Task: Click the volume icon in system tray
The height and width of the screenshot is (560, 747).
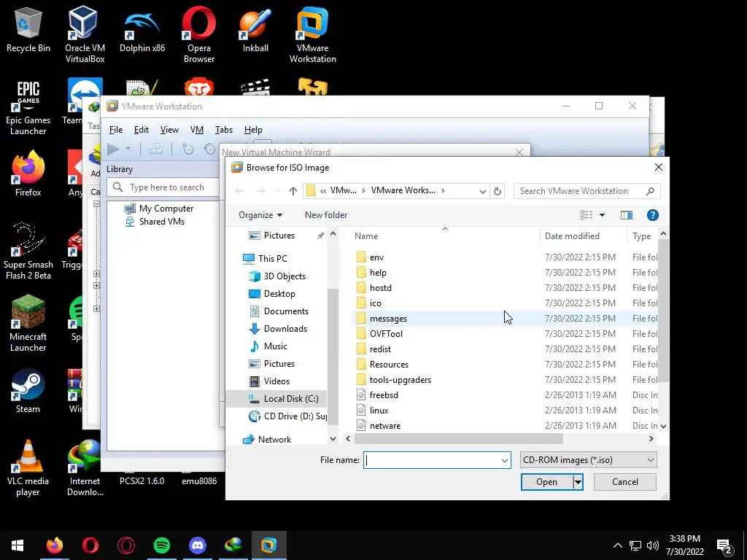Action: coord(653,545)
